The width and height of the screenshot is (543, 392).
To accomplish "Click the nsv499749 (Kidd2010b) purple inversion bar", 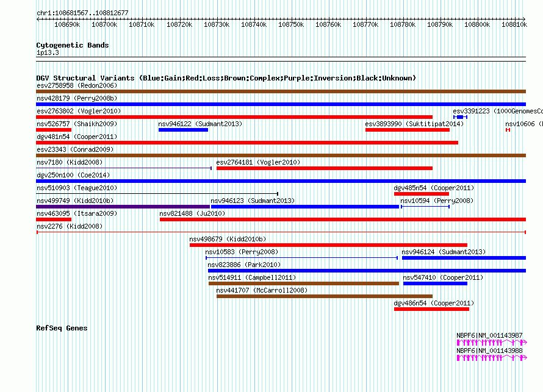I will 123,207.
